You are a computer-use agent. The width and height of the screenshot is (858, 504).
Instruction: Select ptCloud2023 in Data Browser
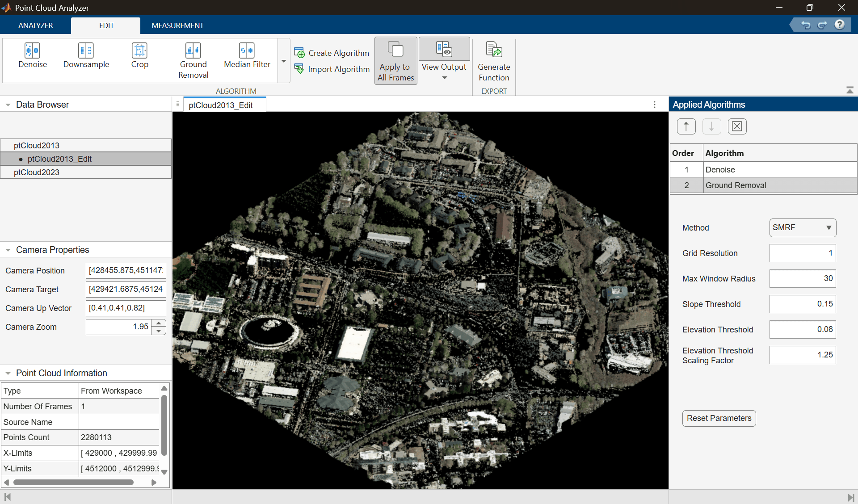(86, 172)
